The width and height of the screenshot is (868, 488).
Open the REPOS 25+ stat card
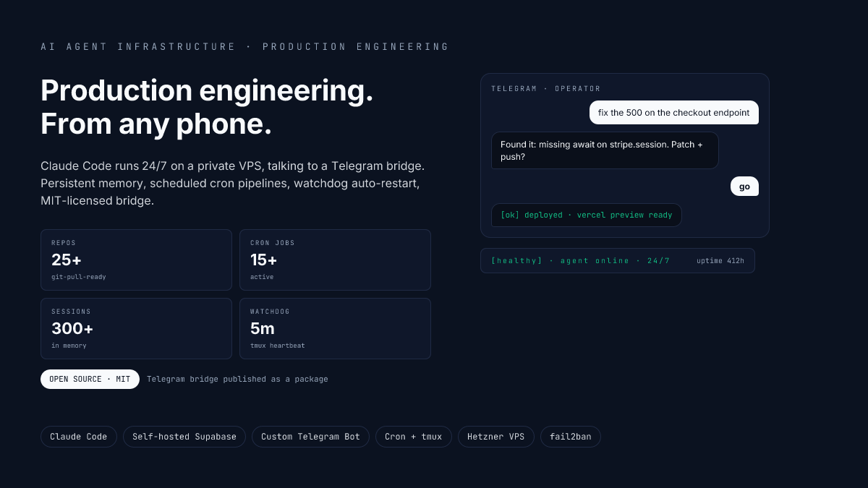[136, 260]
